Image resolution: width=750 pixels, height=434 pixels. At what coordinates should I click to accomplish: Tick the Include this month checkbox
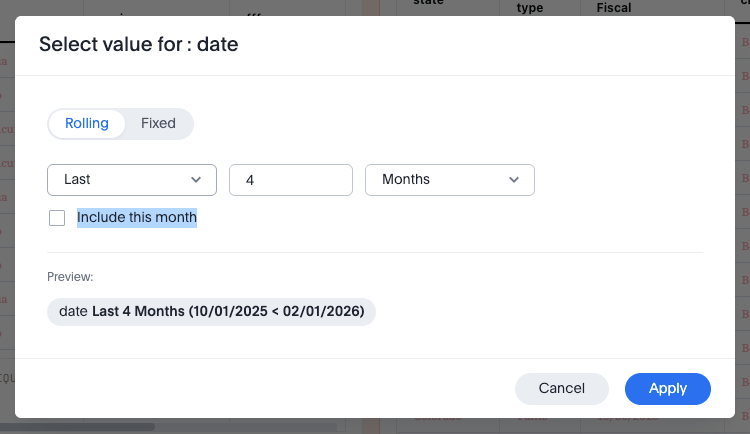pyautogui.click(x=57, y=218)
